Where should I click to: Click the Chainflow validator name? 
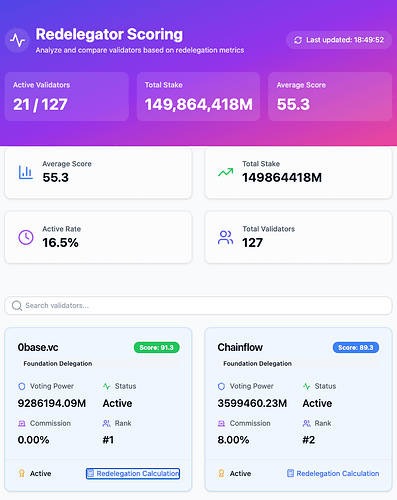(x=240, y=347)
